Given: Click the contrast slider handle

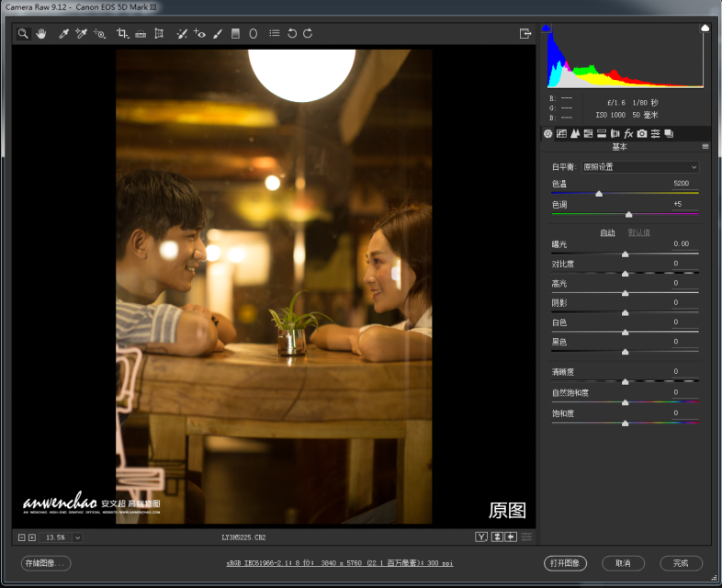Looking at the screenshot, I should pos(625,274).
